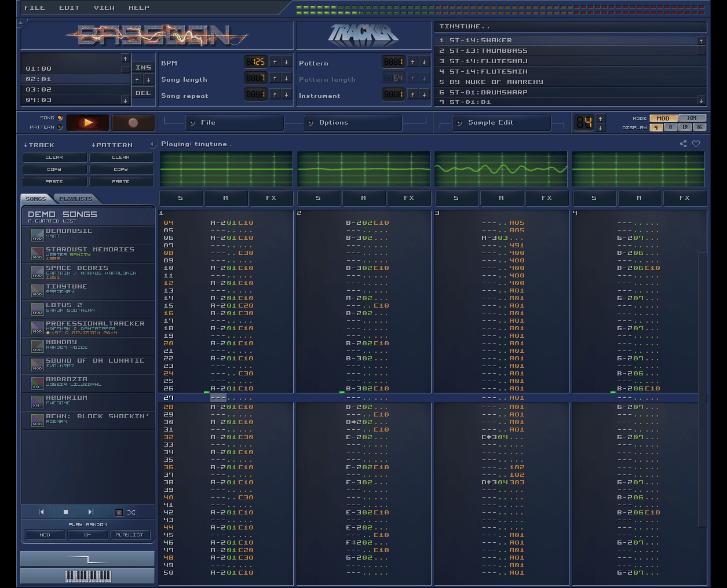
Task: Open the piano keyboard panel
Action: tap(87, 576)
